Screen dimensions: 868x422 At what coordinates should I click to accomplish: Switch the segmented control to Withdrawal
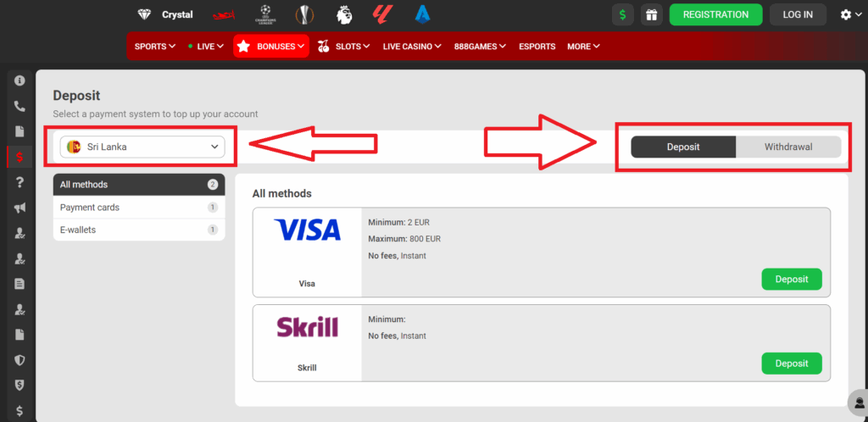click(789, 147)
